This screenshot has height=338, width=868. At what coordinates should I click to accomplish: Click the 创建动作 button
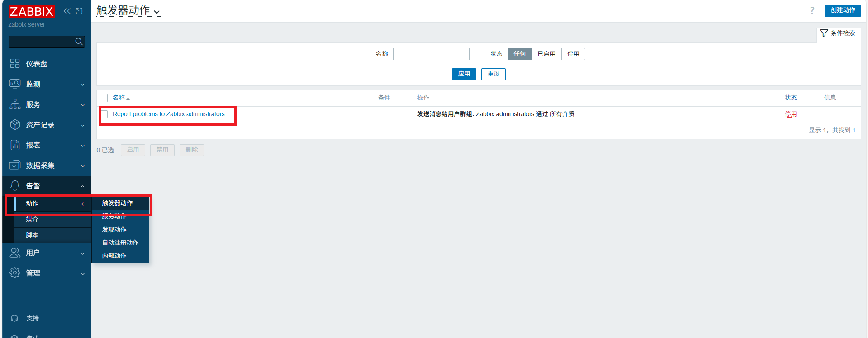pos(843,10)
